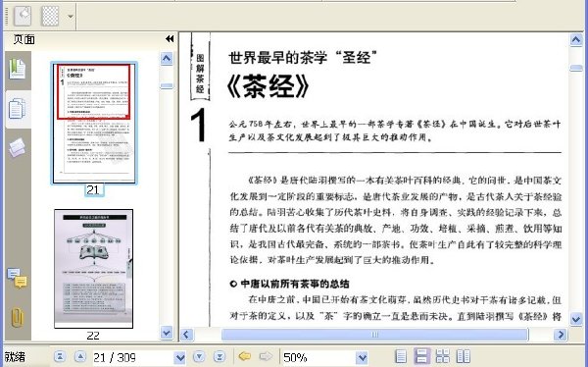588x367 pixels.
Task: Click the checkered transparency tool icon
Action: click(50, 16)
